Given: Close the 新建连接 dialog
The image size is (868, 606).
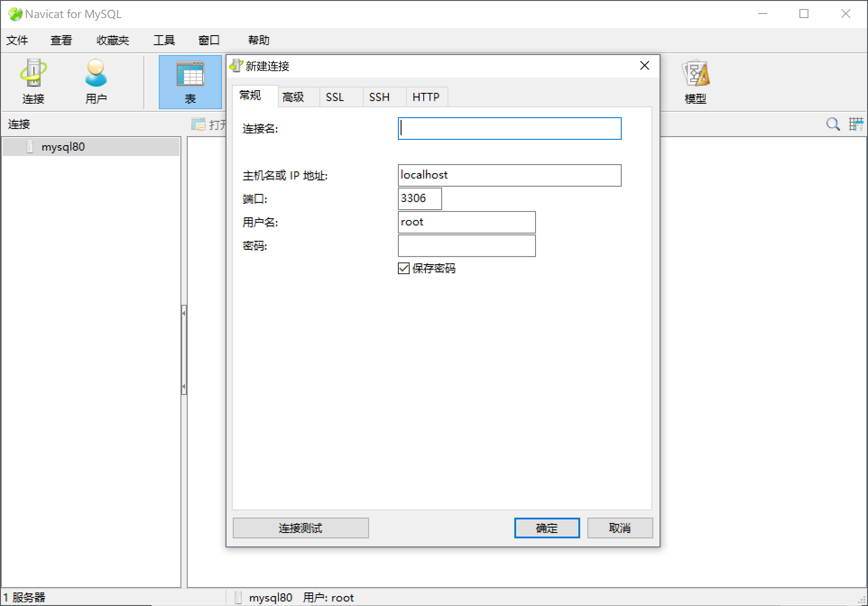Looking at the screenshot, I should pyautogui.click(x=645, y=66).
